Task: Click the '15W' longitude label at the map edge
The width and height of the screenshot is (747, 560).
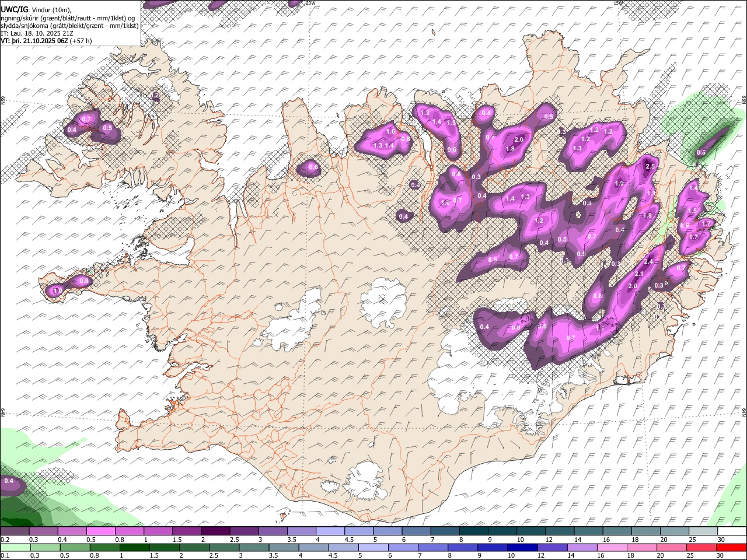Action: (x=618, y=3)
